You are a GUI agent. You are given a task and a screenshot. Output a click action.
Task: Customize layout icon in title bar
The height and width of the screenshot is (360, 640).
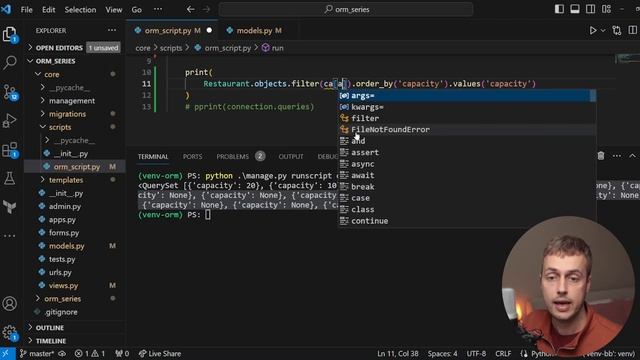[x=606, y=9]
